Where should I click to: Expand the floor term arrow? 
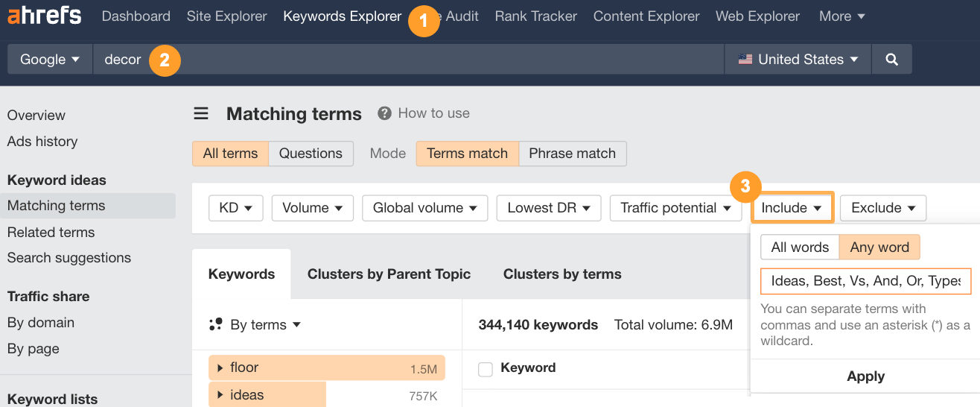tap(220, 368)
